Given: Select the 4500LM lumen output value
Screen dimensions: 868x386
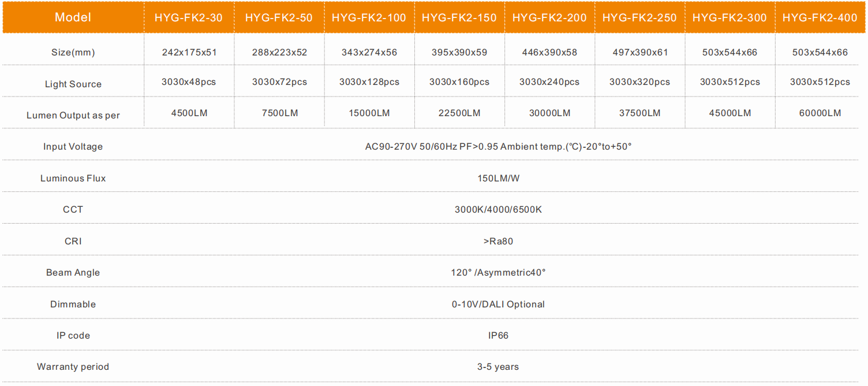Looking at the screenshot, I should (189, 113).
